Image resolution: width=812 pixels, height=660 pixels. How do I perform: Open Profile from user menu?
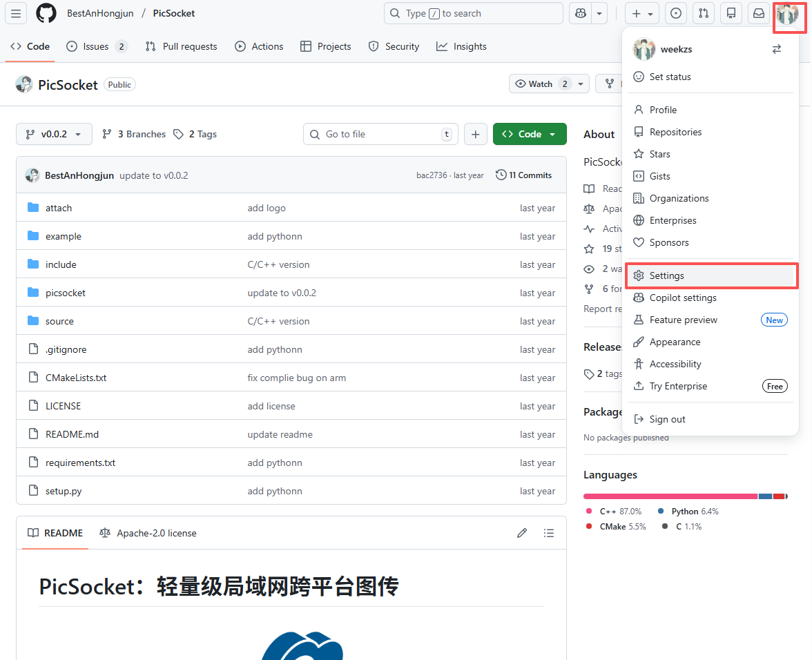710,110
